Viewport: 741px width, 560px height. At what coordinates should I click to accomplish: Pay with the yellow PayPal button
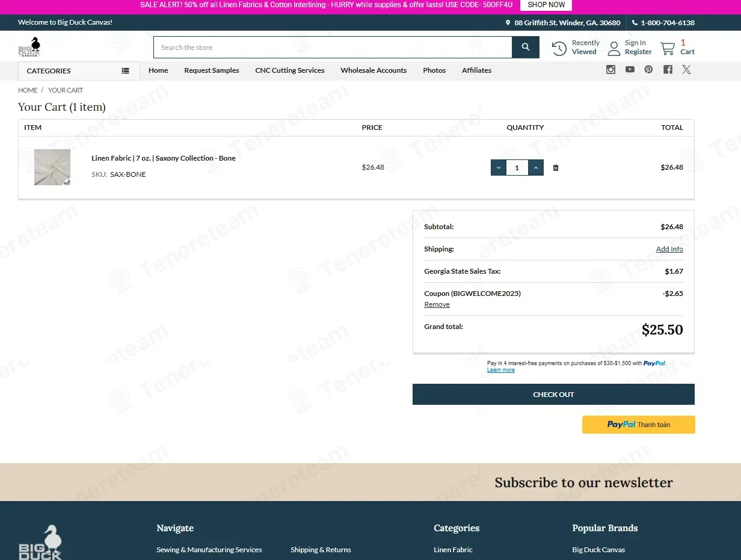(638, 425)
